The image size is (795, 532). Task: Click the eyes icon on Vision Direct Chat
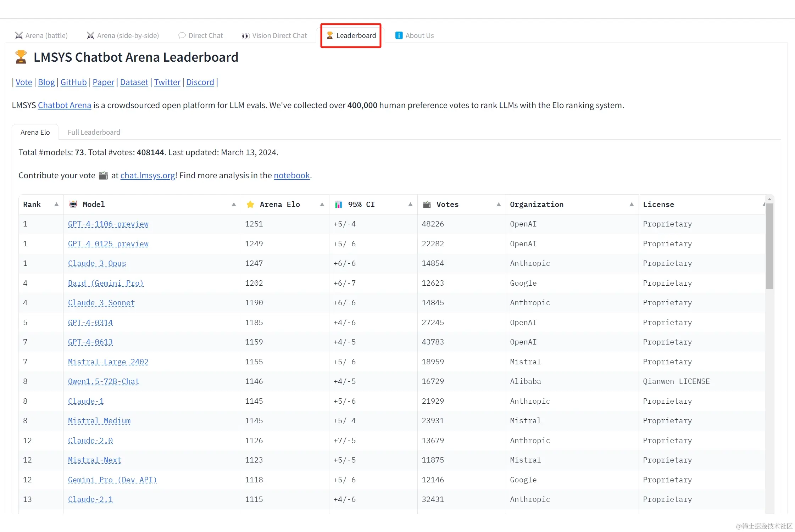click(245, 35)
